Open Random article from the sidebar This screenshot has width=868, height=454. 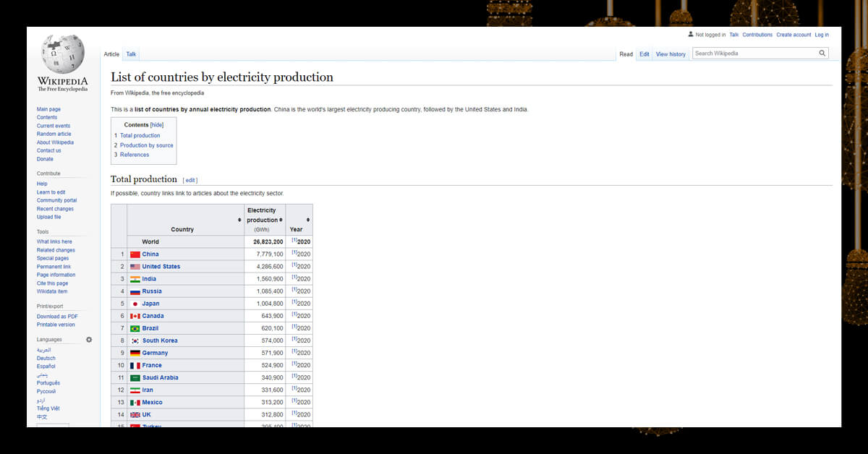click(54, 134)
